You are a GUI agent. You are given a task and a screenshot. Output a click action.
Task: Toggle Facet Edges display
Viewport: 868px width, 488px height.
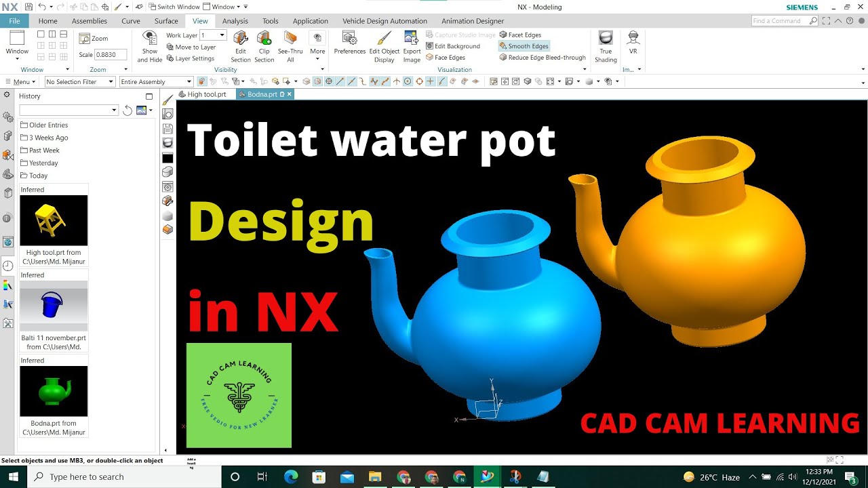pos(519,35)
